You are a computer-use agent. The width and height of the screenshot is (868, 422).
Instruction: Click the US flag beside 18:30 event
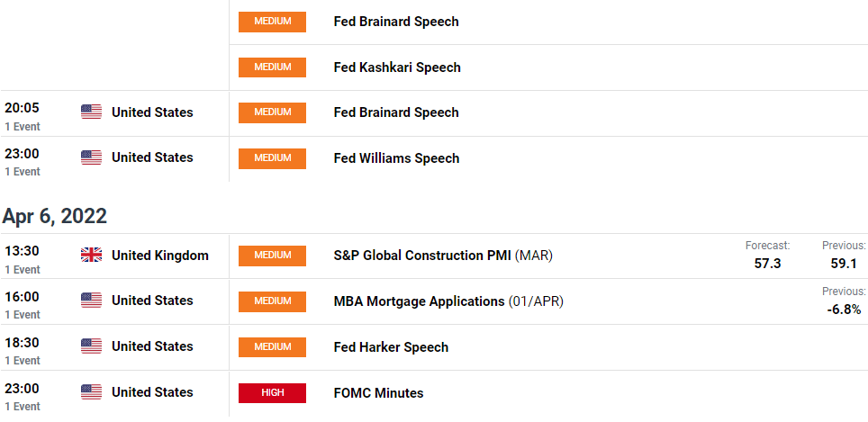[91, 346]
